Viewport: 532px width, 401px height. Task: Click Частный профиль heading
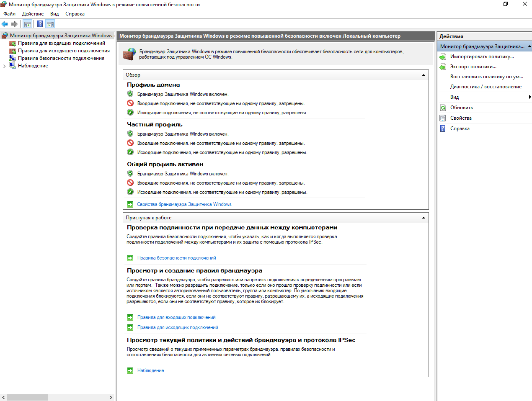(155, 124)
